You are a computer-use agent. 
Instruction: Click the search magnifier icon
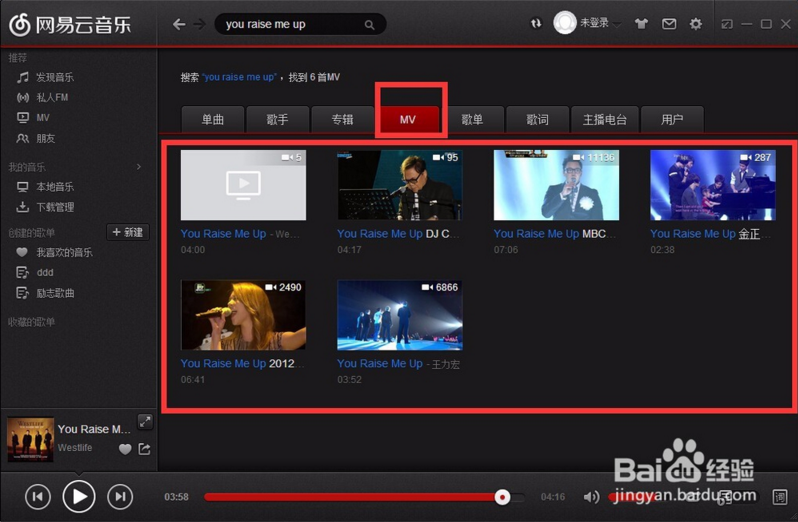pos(369,24)
